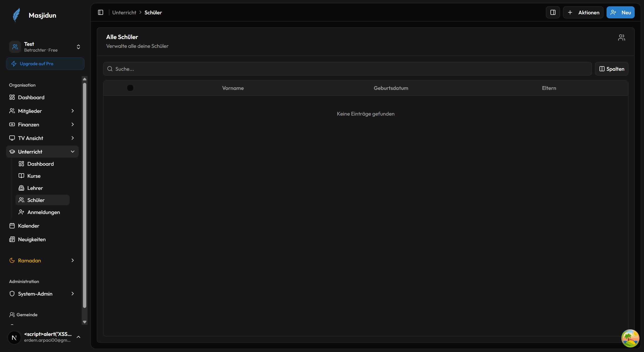Click the right panel toggle near Aktionen
The height and width of the screenshot is (352, 644).
(553, 12)
